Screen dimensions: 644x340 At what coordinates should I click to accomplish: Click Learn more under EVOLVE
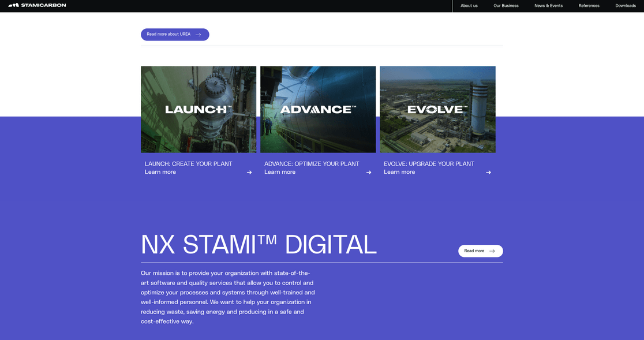pyautogui.click(x=399, y=172)
